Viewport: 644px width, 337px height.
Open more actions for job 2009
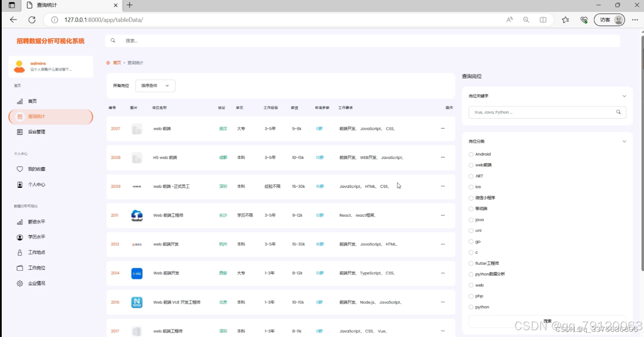[443, 186]
